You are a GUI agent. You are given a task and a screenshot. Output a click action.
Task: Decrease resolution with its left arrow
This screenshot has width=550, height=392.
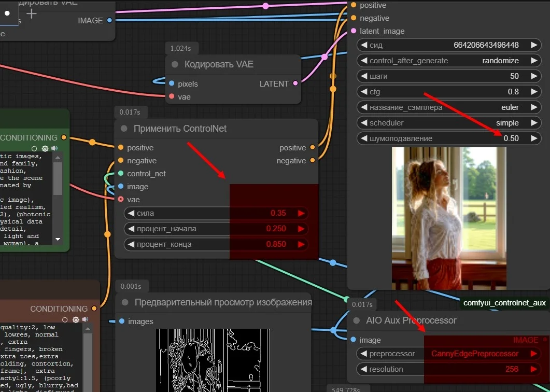coord(364,369)
